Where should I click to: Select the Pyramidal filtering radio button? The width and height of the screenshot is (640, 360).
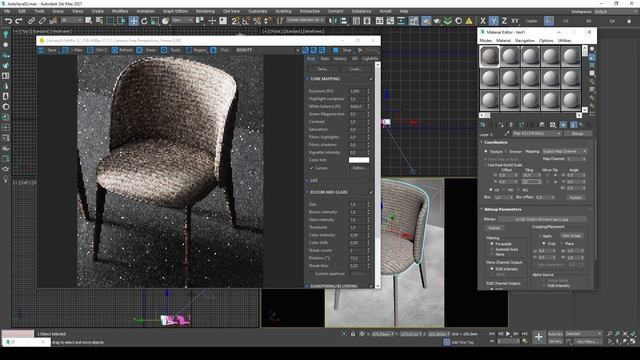492,244
